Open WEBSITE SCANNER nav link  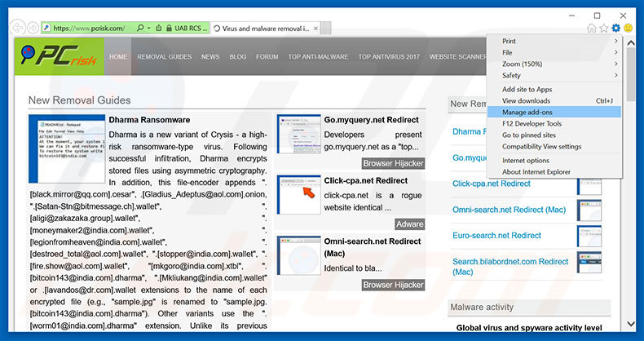point(458,56)
